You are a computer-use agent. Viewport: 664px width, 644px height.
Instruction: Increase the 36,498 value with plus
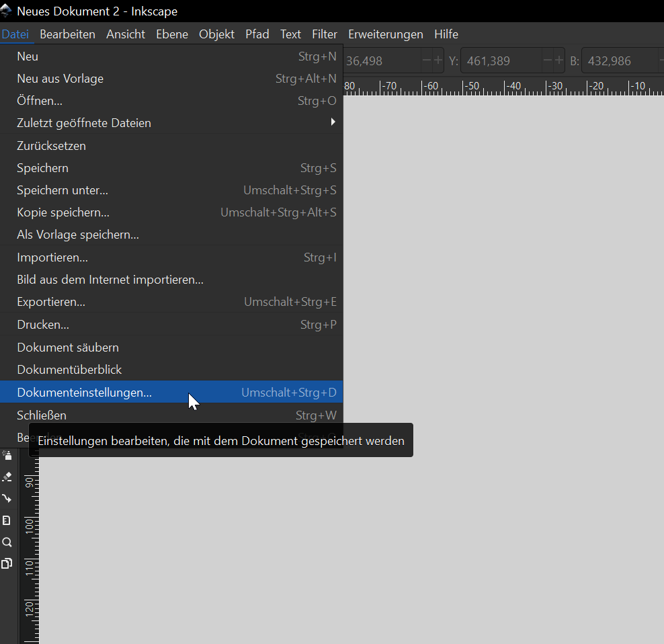click(438, 60)
